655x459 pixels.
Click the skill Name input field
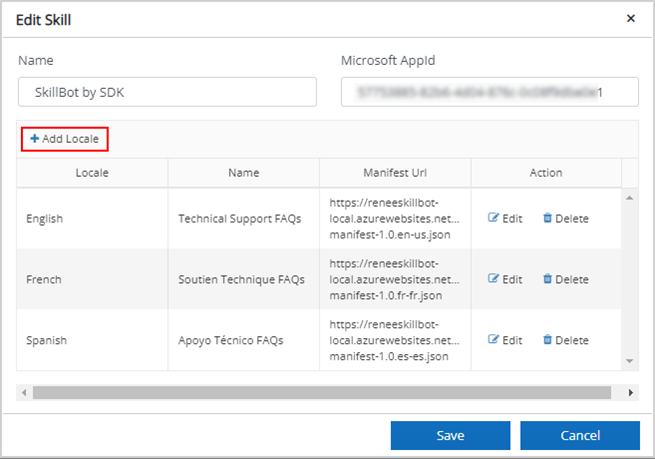pyautogui.click(x=167, y=92)
